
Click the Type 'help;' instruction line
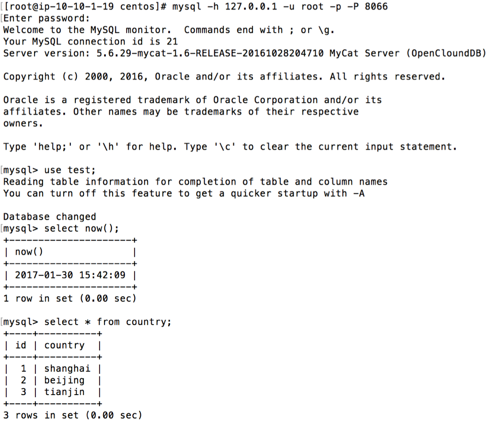pos(230,147)
